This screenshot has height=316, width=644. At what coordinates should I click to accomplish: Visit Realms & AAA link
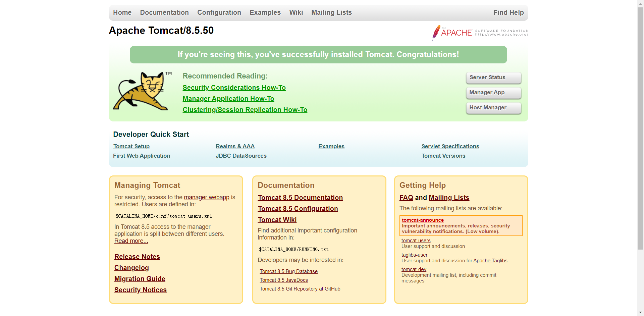pyautogui.click(x=235, y=146)
